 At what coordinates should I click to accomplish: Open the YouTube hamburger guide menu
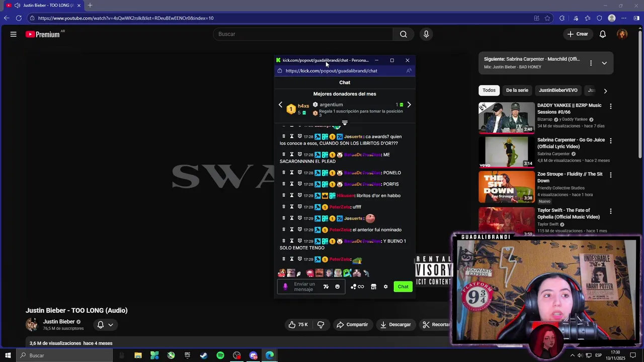[14, 34]
